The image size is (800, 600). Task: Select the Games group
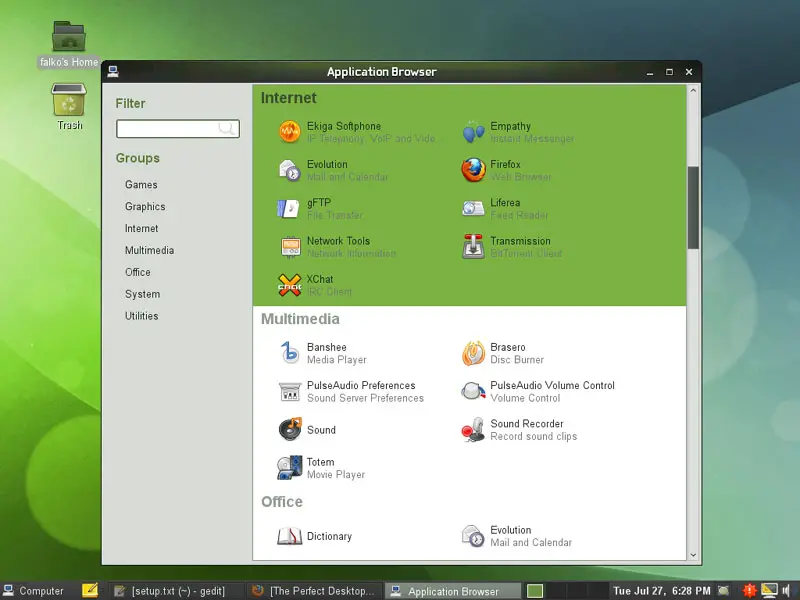[x=141, y=185]
